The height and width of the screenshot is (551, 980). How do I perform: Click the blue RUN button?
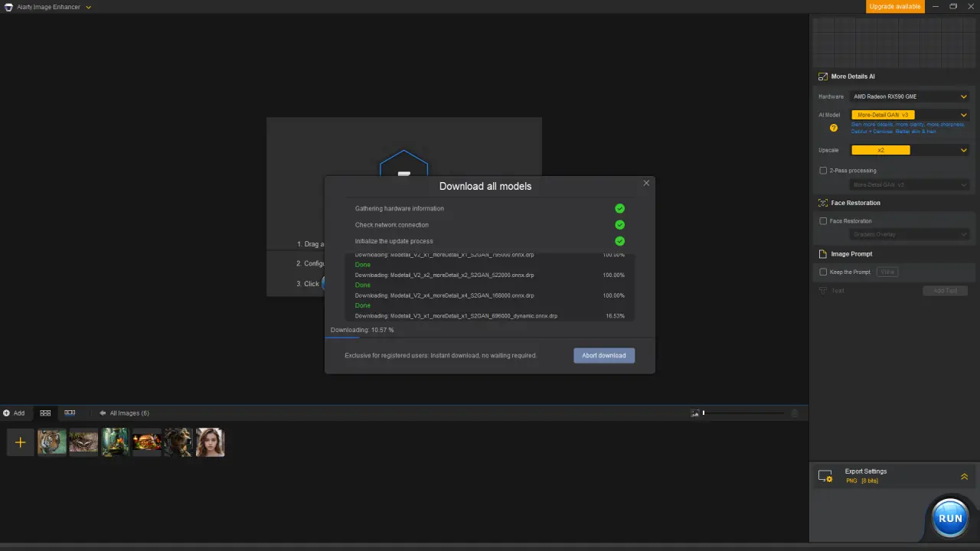950,518
